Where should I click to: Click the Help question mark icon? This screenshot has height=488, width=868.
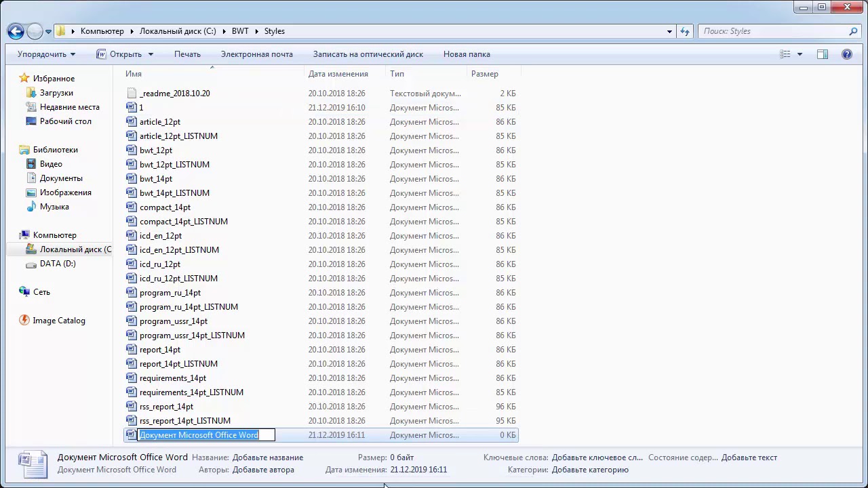pyautogui.click(x=847, y=54)
